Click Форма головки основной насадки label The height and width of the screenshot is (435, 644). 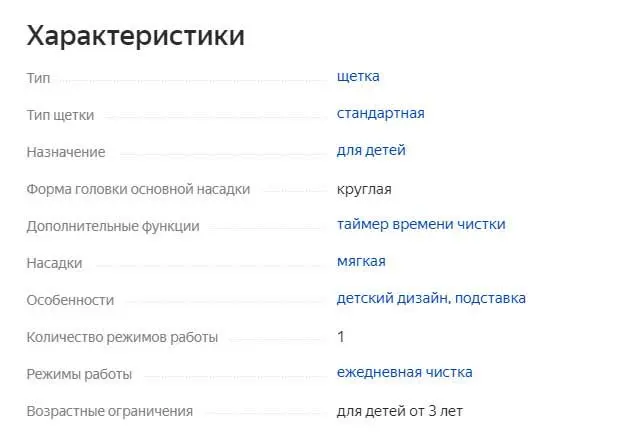(138, 189)
